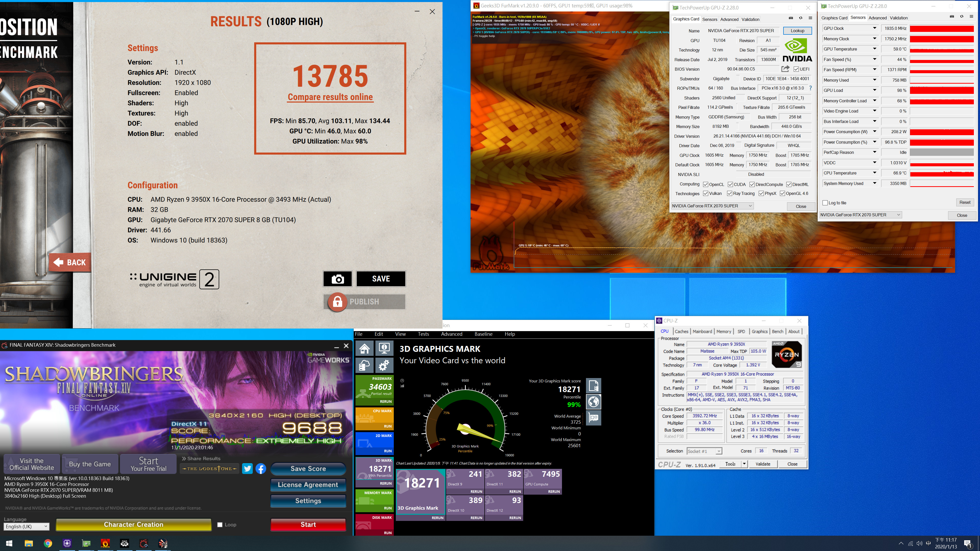Expand the Fan Speed (RPM) sensor dropdown arrow
The image size is (980, 551).
coord(874,70)
